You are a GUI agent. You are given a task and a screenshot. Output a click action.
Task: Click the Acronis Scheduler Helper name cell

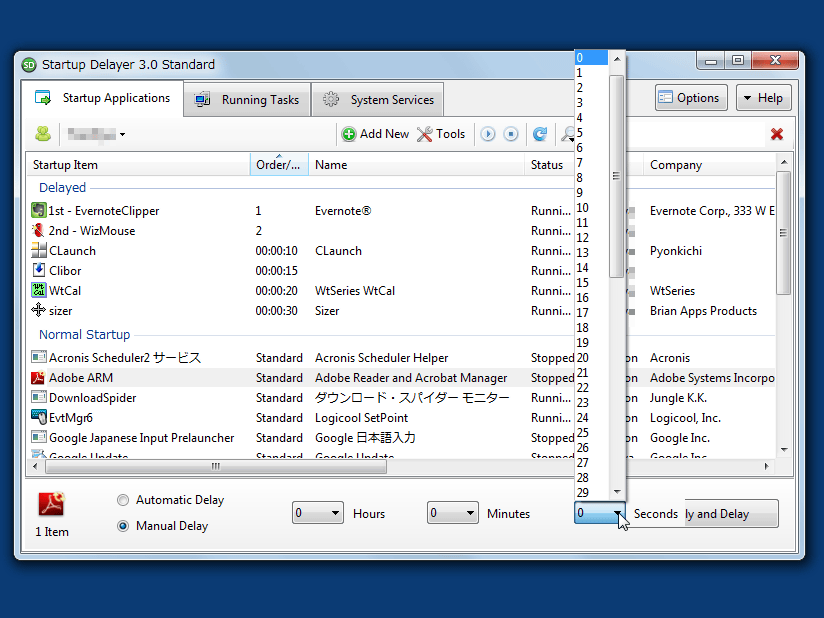382,358
